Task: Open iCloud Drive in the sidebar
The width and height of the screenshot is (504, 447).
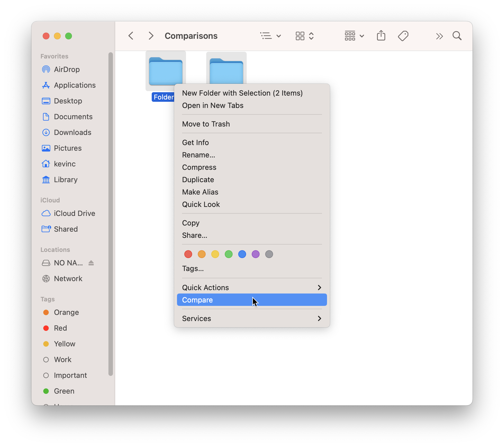Action: pyautogui.click(x=68, y=213)
